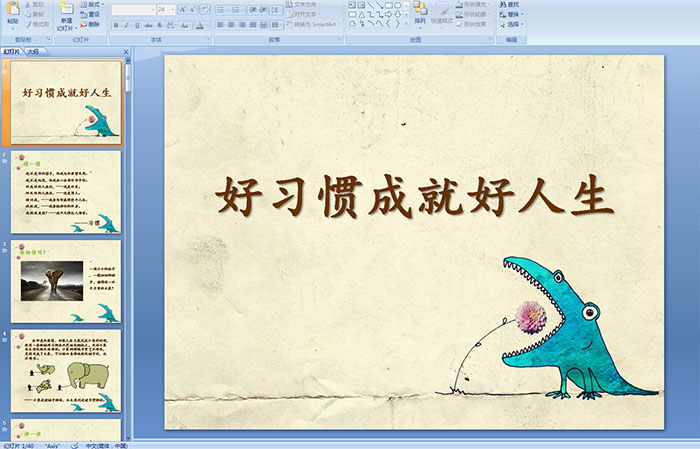Click the Delete (删除) slide button
This screenshot has height=449, width=700.
click(x=90, y=24)
